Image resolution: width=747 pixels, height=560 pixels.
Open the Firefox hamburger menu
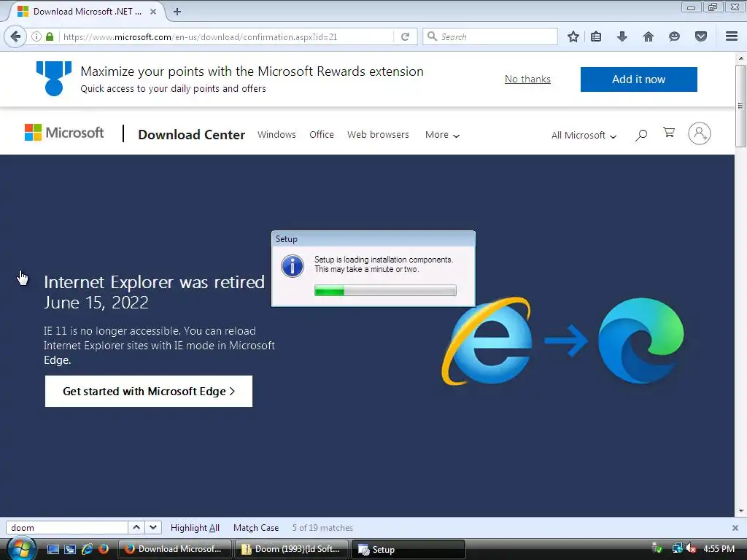click(x=732, y=36)
